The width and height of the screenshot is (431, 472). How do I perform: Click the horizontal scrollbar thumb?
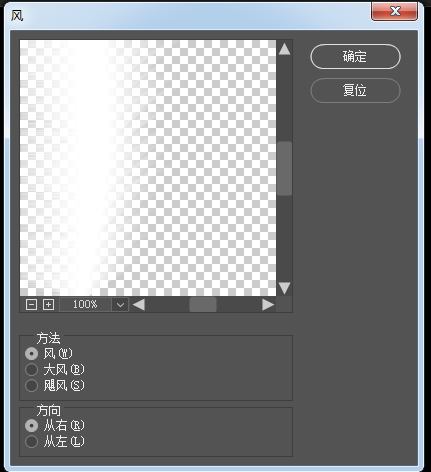click(203, 304)
